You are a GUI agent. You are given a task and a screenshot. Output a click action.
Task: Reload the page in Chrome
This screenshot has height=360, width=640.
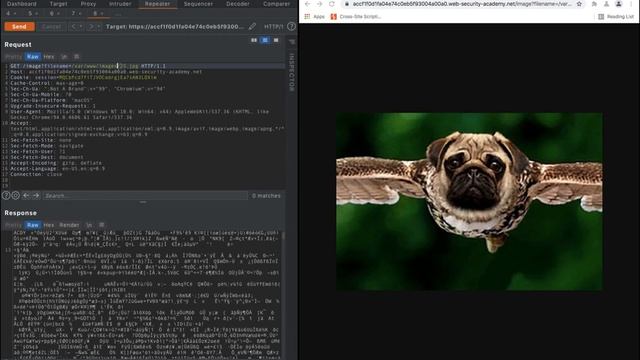coord(332,4)
